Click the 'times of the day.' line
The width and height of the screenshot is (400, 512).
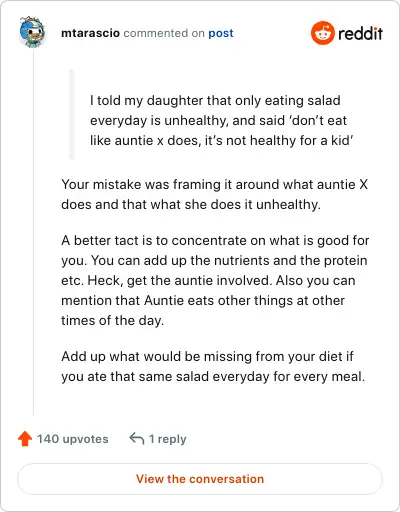coord(112,320)
